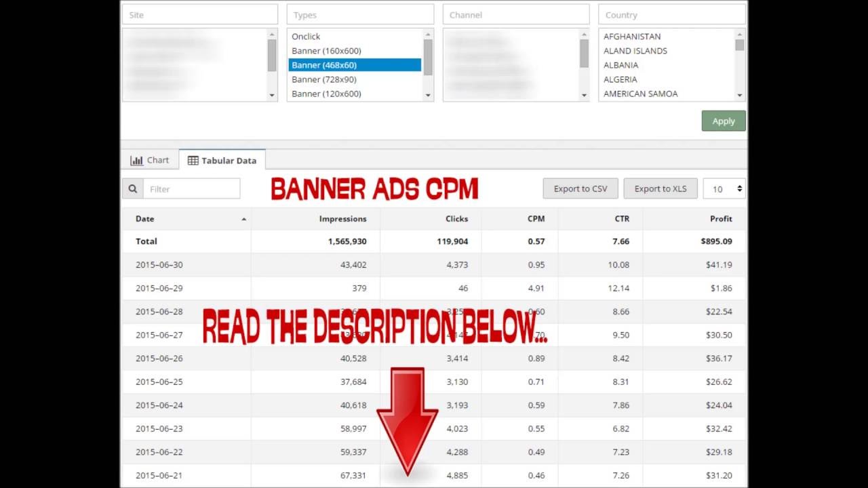Screen dimensions: 868x488
Task: Click the Site search input field
Action: pos(199,14)
